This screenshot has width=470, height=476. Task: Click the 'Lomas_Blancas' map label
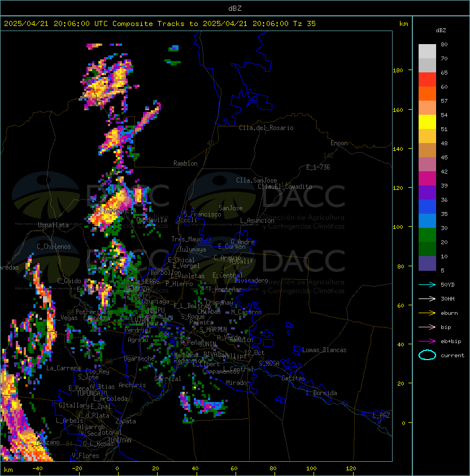click(324, 350)
